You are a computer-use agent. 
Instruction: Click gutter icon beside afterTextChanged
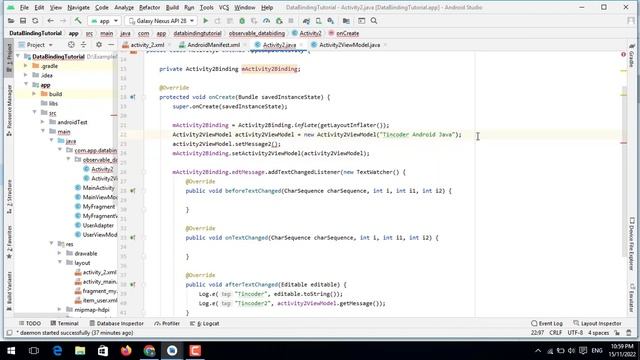click(x=133, y=284)
